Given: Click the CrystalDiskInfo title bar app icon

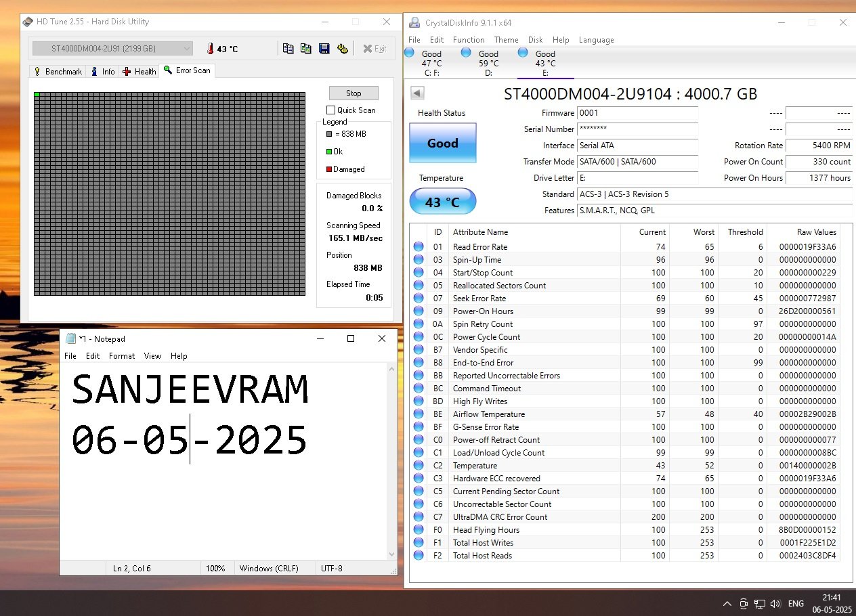Looking at the screenshot, I should click(x=414, y=22).
